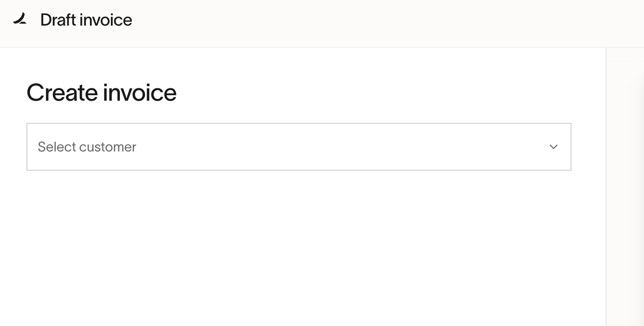Expand customer list via down chevron
This screenshot has width=644, height=326.
[554, 147]
